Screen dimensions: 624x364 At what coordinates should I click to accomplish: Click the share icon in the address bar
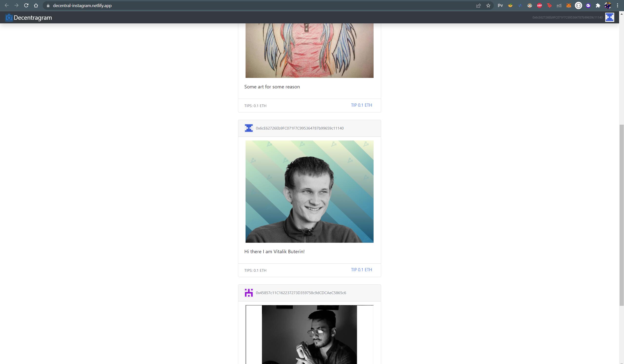[x=478, y=5]
